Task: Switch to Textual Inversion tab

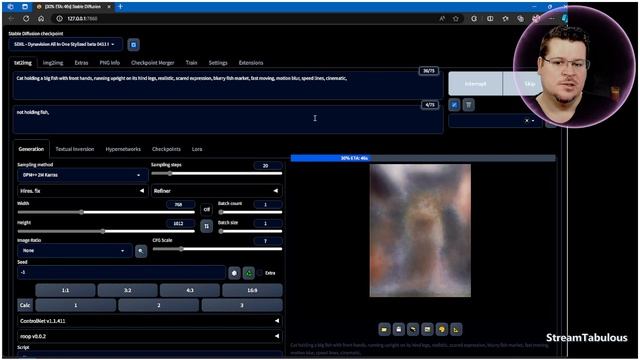Action: [x=75, y=149]
